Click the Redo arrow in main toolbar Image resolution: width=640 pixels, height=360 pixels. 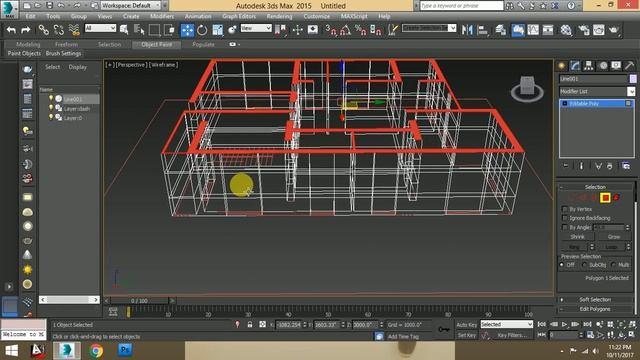point(25,30)
